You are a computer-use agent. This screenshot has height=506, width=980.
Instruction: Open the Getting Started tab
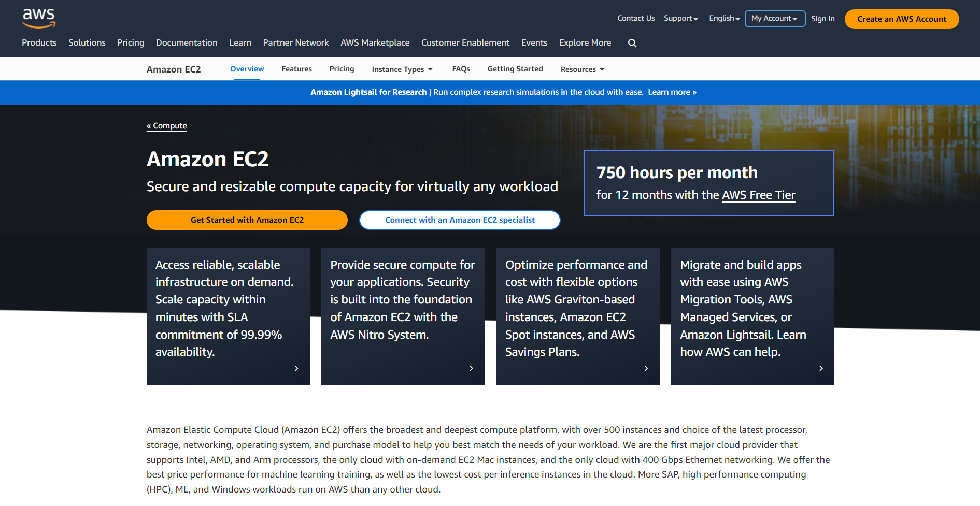click(515, 69)
